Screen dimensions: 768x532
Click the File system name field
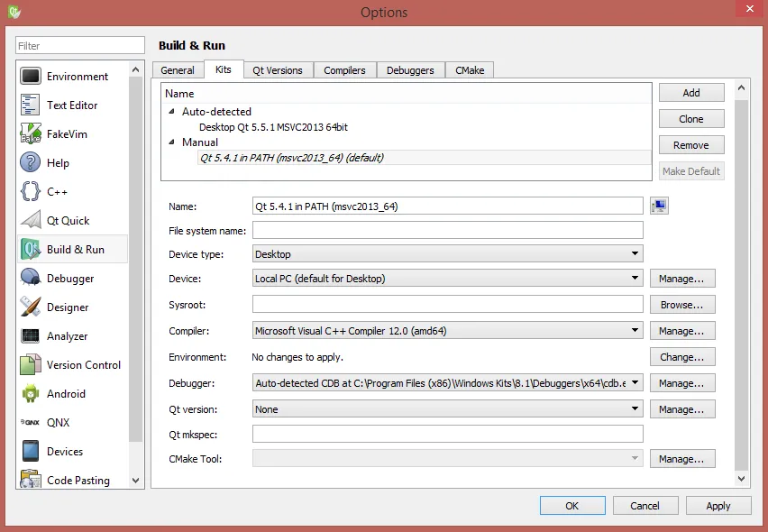coord(448,230)
